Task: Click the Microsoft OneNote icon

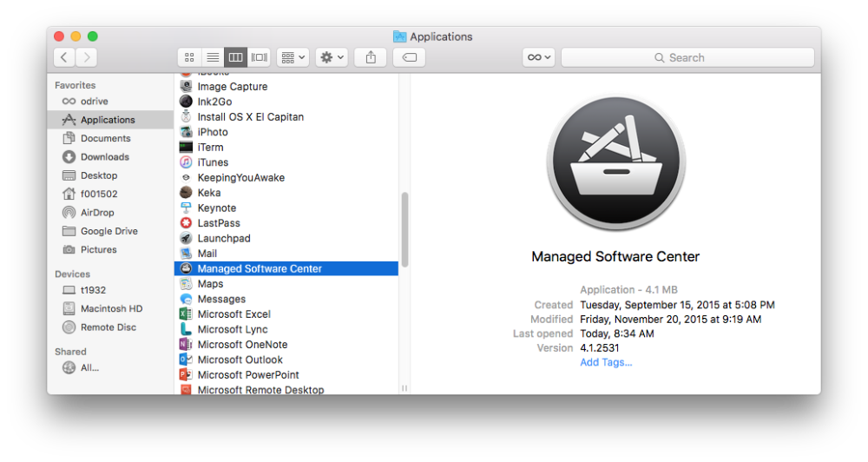Action: pos(186,344)
